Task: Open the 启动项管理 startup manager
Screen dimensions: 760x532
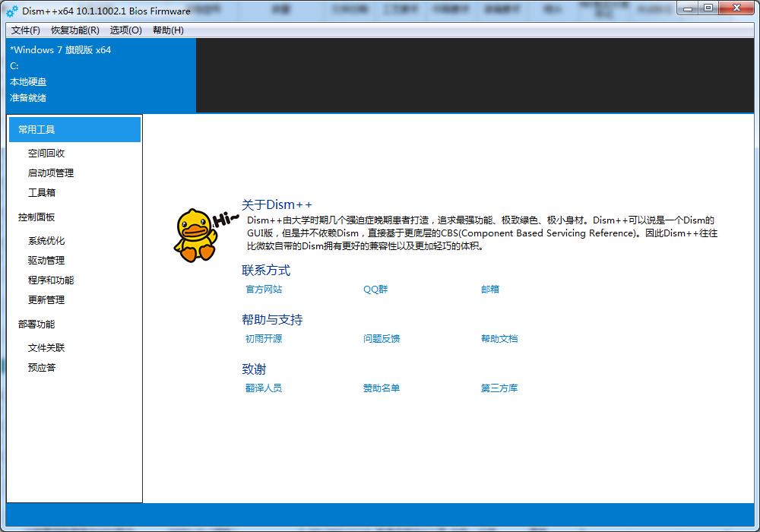Action: (49, 173)
